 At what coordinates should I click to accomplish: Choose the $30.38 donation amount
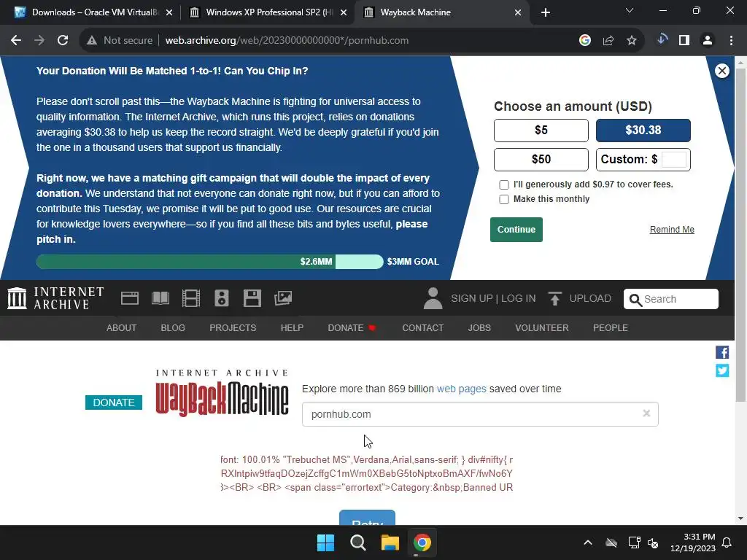643,130
